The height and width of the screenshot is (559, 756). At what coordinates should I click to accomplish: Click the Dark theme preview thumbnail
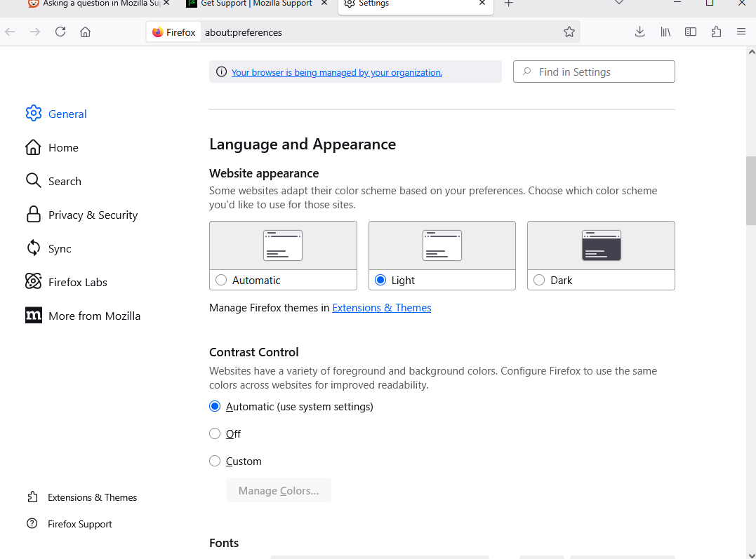tap(601, 245)
